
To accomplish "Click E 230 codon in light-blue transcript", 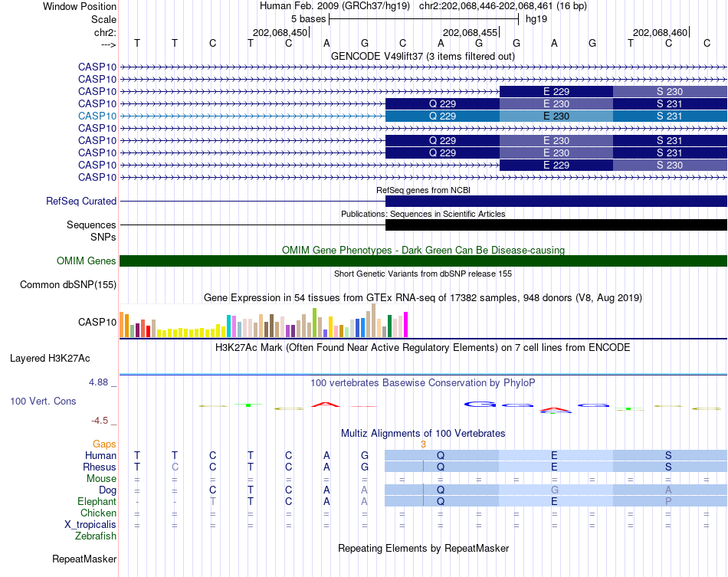I will coord(556,116).
